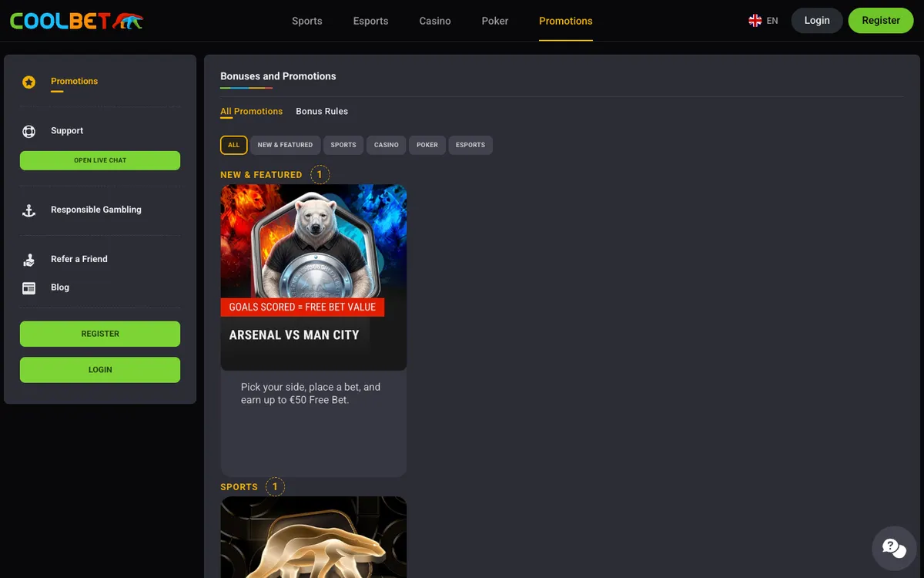Click the Responsible Gambling anchor icon
924x578 pixels.
tap(28, 210)
